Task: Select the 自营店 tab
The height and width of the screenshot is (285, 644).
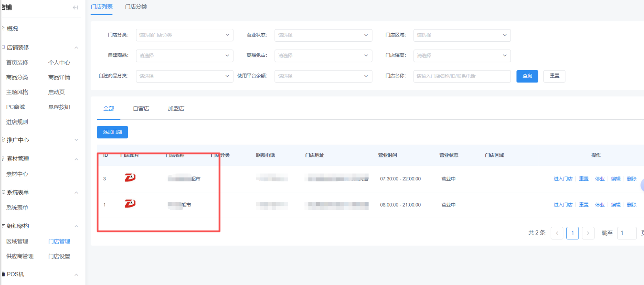Action: (141, 109)
